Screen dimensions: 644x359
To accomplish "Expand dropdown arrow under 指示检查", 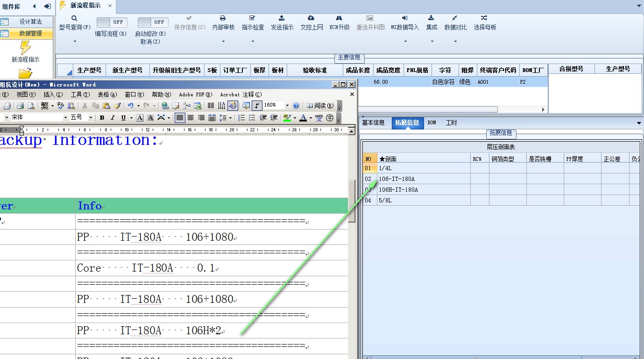I will (x=253, y=42).
